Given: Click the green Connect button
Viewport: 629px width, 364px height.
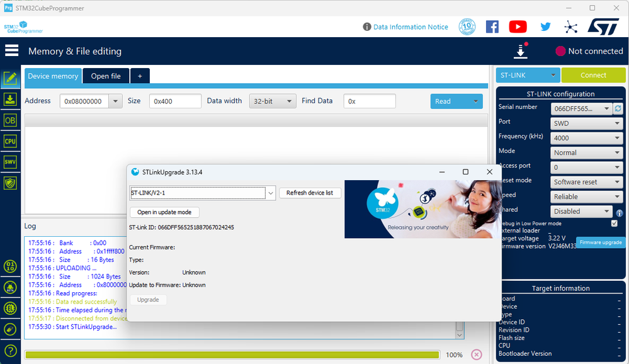Looking at the screenshot, I should click(x=593, y=75).
